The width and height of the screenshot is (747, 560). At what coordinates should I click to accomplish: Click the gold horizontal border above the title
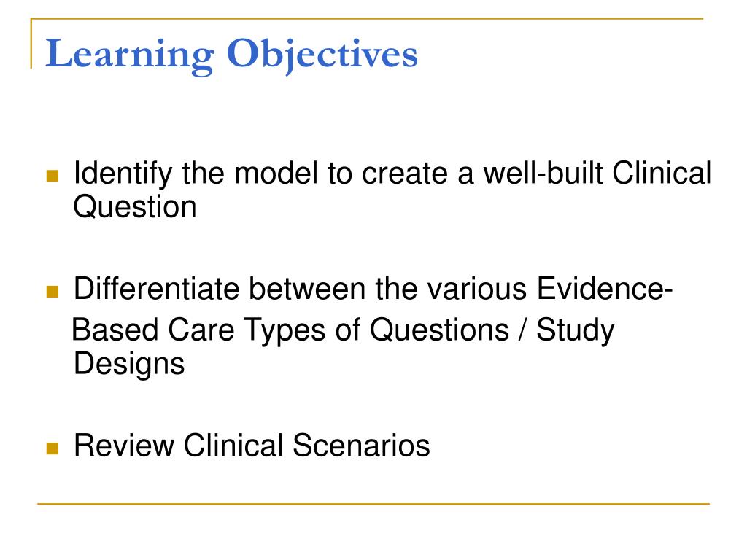pyautogui.click(x=367, y=18)
